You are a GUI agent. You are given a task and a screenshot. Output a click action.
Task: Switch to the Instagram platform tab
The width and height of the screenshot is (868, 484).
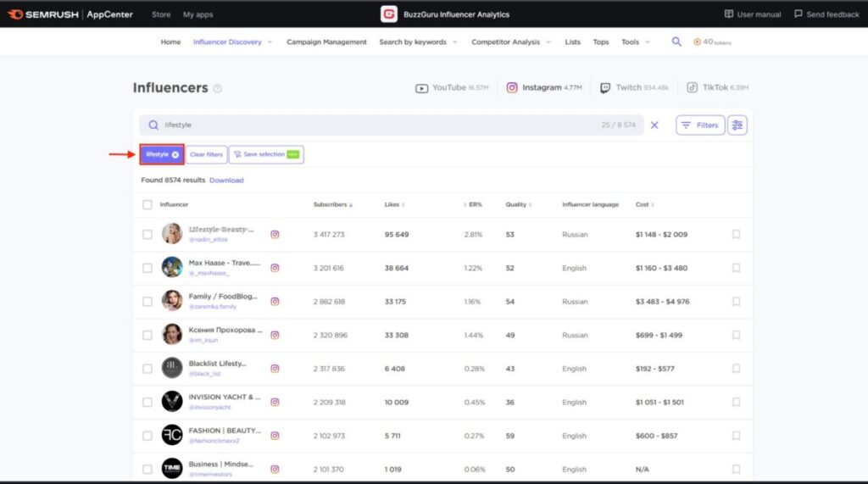point(543,87)
